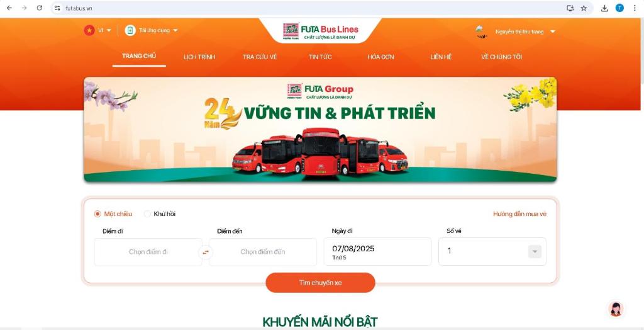Open the Tải ứng dụng dropdown
Screen dimensions: 644x330
[152, 30]
